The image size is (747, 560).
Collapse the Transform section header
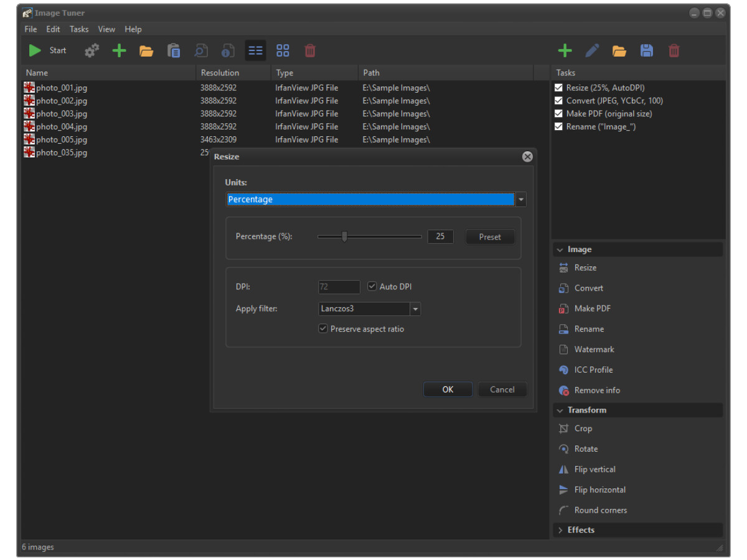638,410
